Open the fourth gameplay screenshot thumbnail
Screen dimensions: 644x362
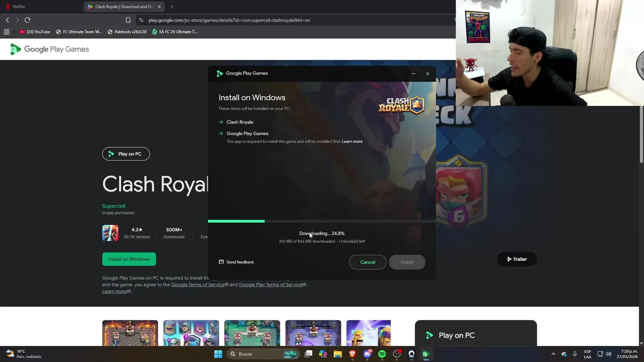point(313,333)
